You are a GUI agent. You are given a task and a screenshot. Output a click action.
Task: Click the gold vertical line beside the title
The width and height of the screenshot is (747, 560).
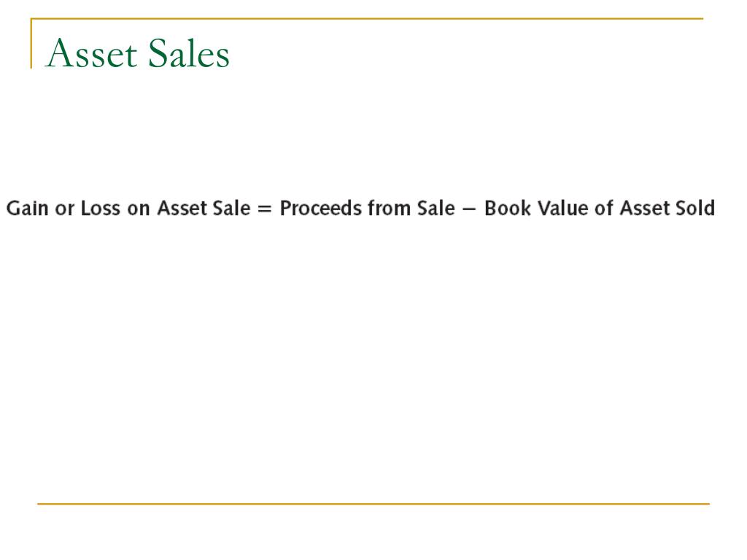tap(31, 44)
